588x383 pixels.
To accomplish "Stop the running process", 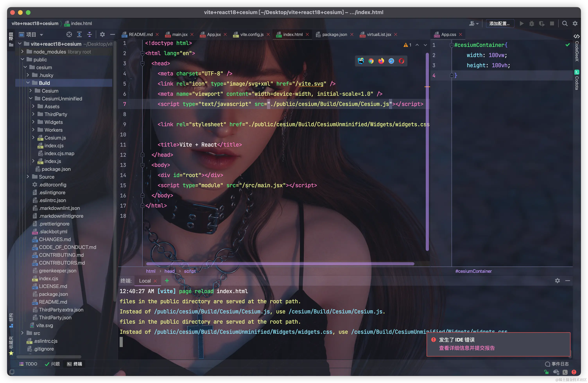I will click(x=552, y=23).
